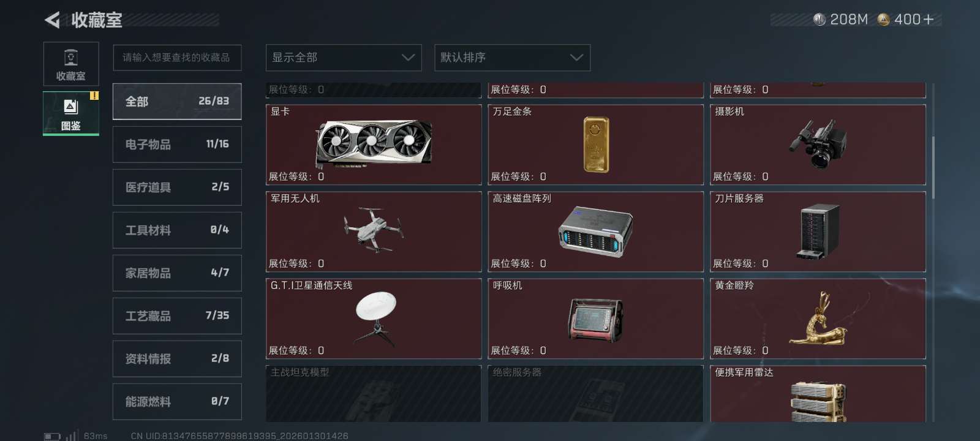Expand the 显示全部 filter dropdown
980x441 pixels.
(x=344, y=58)
